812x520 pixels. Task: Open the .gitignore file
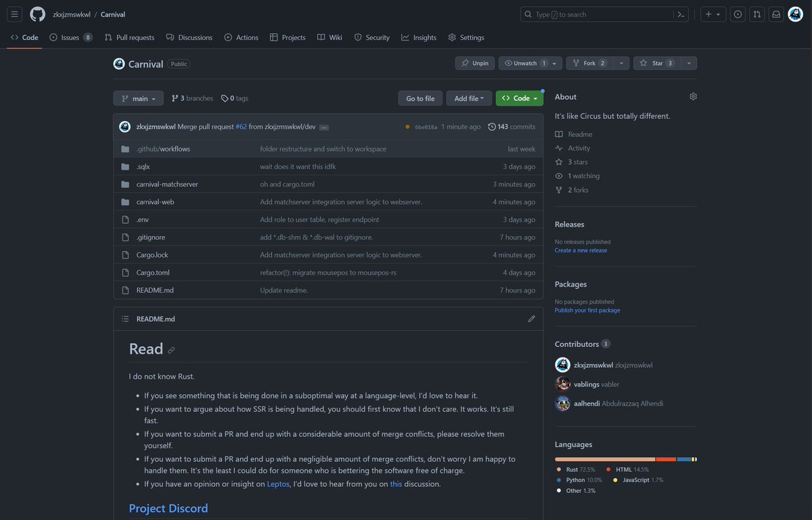point(151,237)
